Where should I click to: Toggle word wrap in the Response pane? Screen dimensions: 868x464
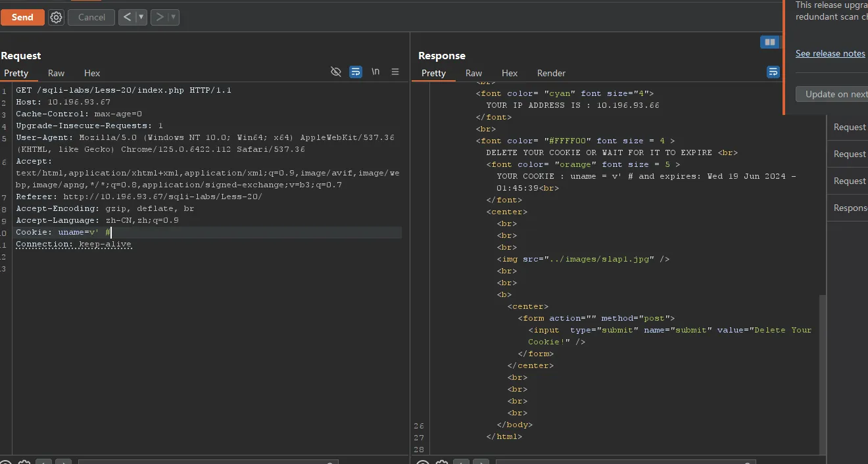click(x=773, y=72)
